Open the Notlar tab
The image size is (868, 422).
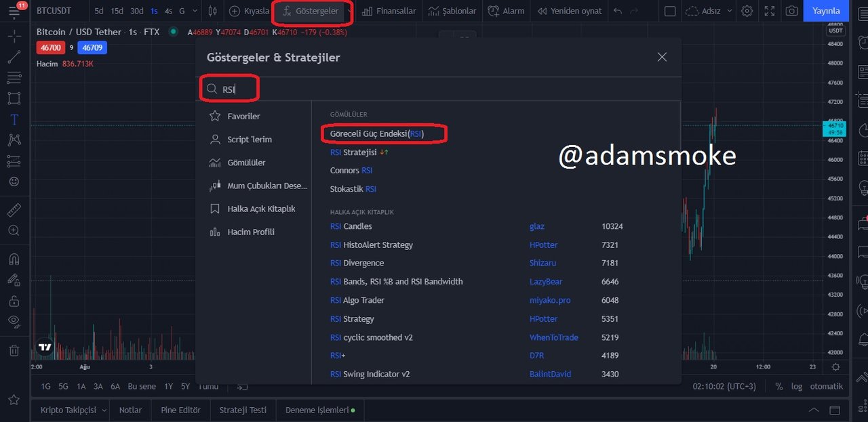(x=130, y=410)
